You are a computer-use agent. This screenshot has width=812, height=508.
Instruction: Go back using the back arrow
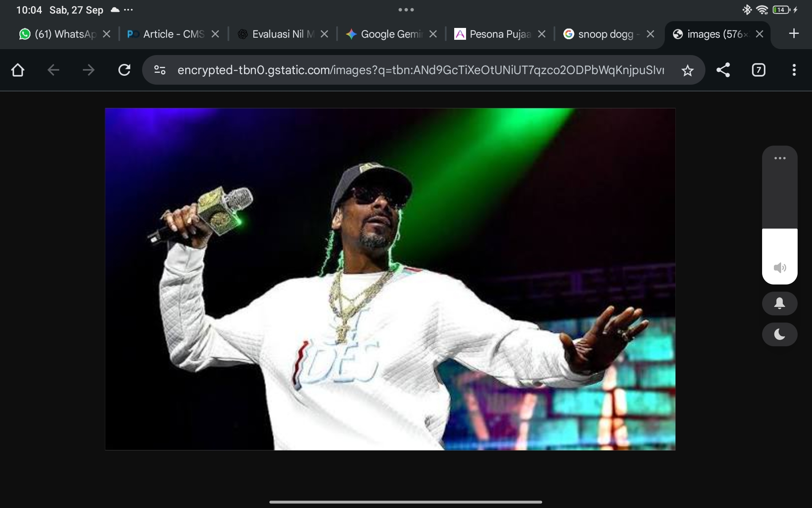coord(53,70)
